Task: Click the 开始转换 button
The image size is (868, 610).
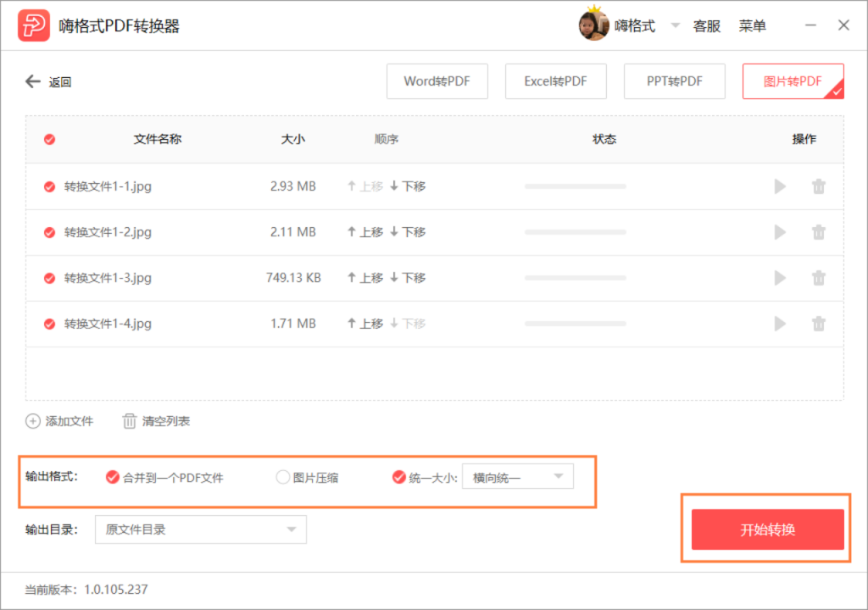Action: click(x=767, y=530)
